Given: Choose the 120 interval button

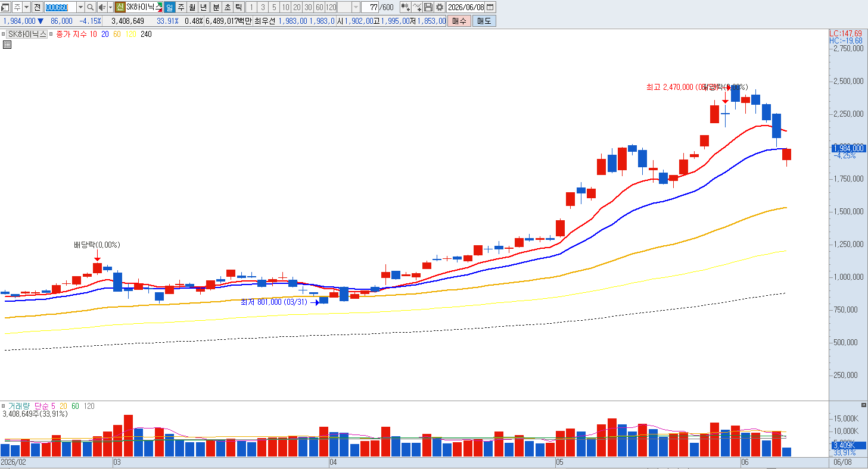Looking at the screenshot, I should pos(331,7).
